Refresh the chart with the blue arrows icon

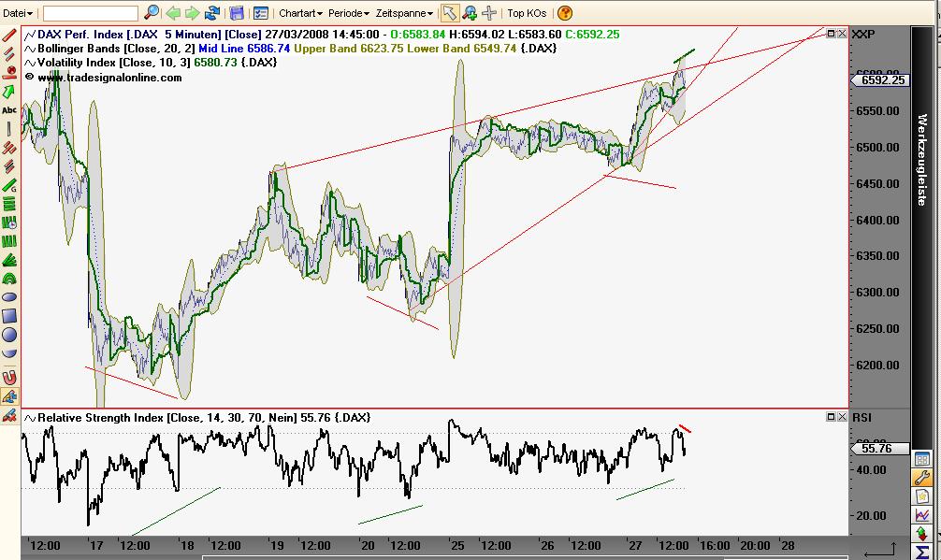coord(212,12)
